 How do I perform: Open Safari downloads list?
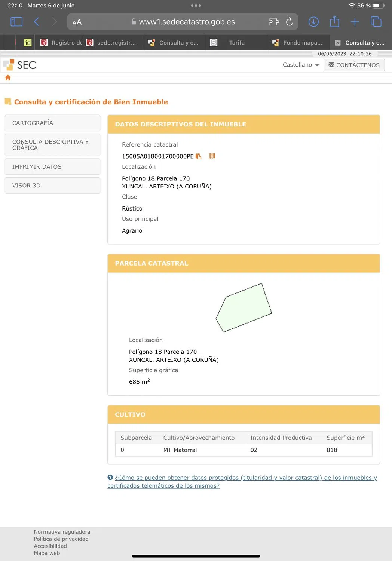(313, 22)
